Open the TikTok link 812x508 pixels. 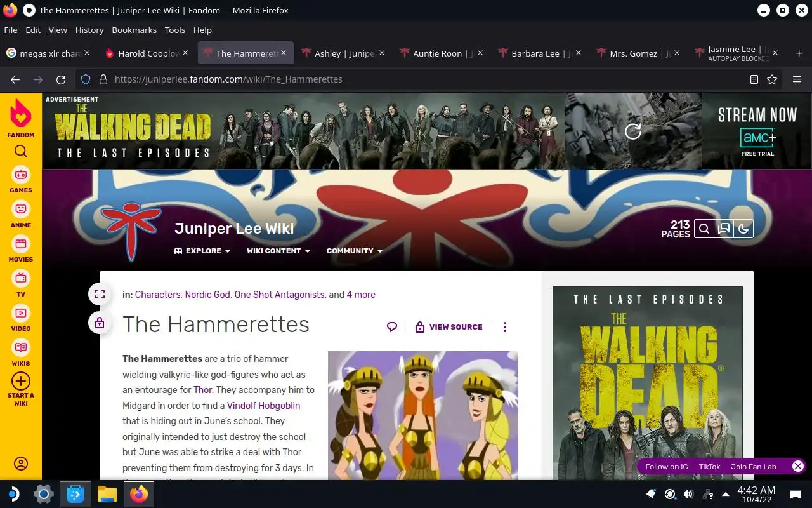coord(709,467)
